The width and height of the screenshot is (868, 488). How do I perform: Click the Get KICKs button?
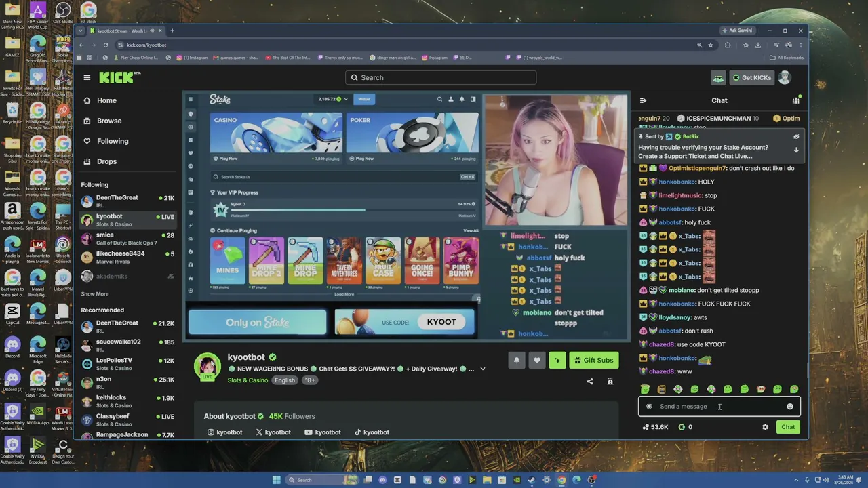[751, 77]
